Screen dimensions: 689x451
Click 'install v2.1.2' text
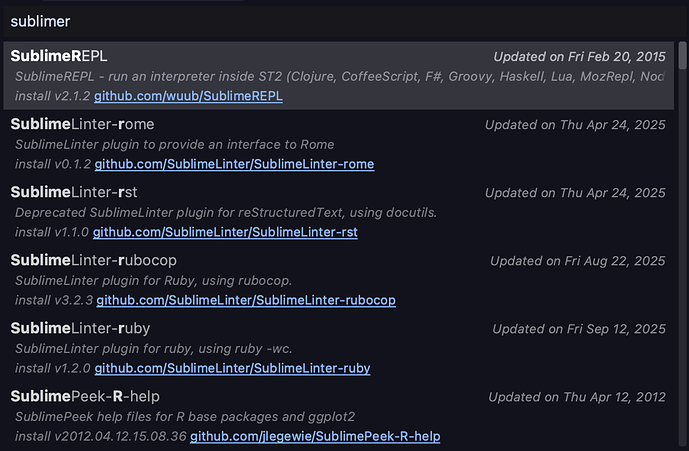[52, 96]
